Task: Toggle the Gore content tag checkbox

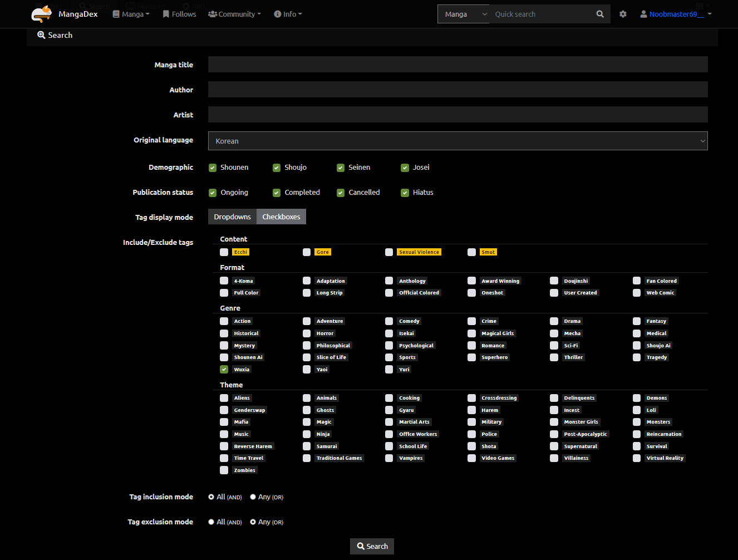Action: (x=307, y=252)
